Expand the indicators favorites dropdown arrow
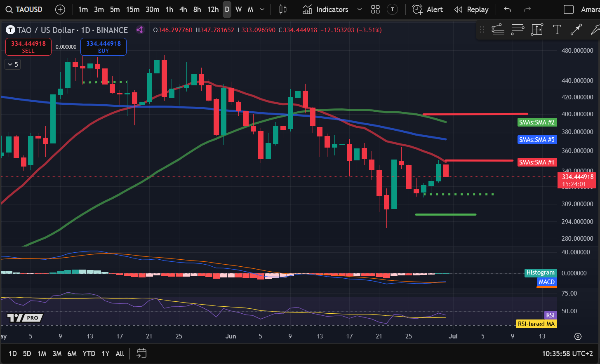Image resolution: width=600 pixels, height=364 pixels. point(360,9)
